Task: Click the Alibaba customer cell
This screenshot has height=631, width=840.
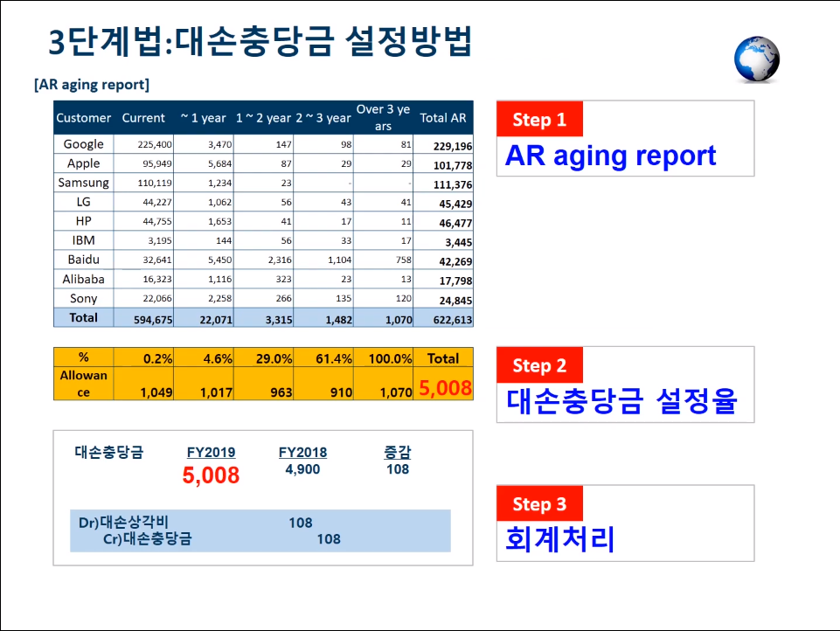Action: [x=84, y=279]
